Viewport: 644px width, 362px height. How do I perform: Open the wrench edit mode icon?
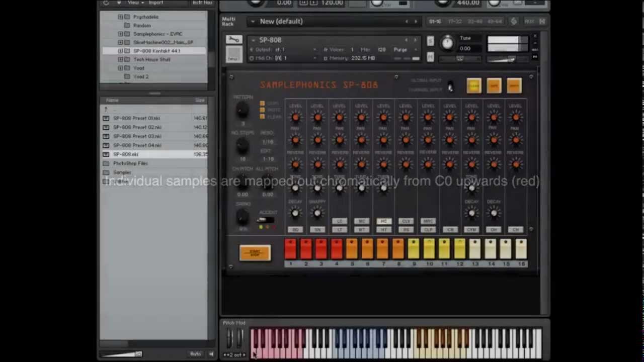[234, 40]
